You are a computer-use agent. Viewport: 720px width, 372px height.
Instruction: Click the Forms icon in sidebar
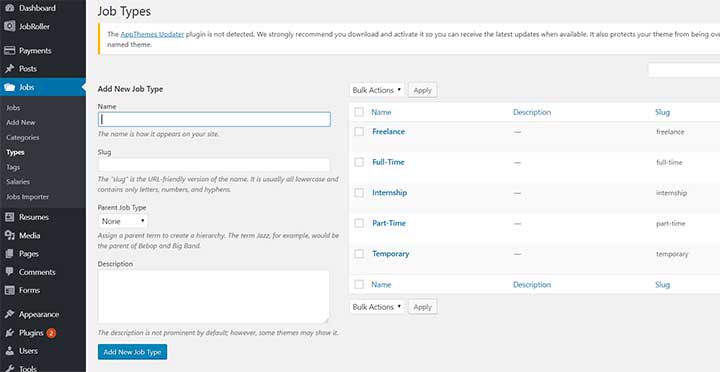pyautogui.click(x=9, y=290)
